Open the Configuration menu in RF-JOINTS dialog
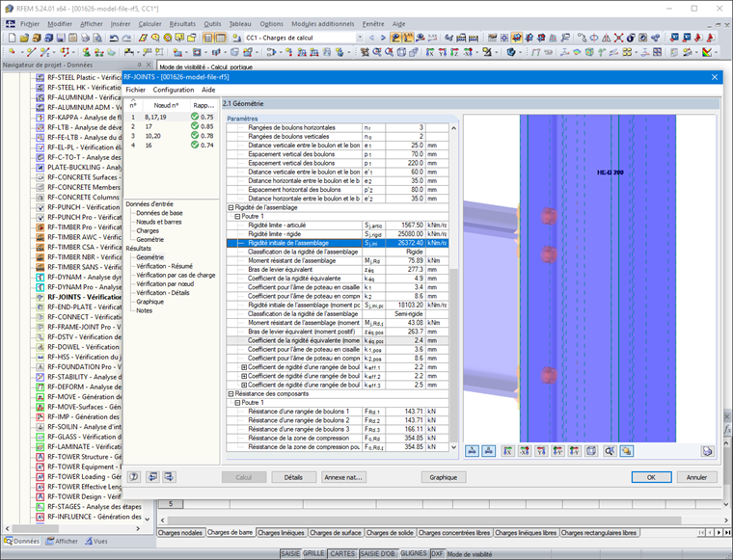Viewport: 733px width, 560px height. click(174, 90)
